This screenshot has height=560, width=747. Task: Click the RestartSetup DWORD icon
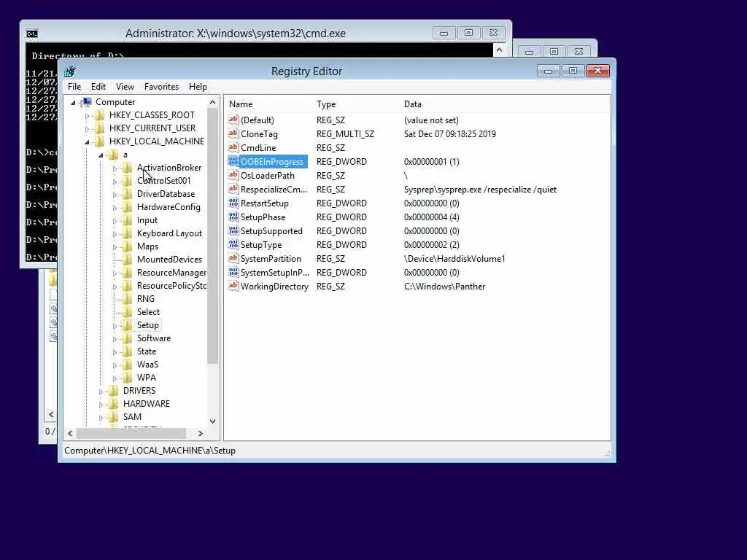coord(233,203)
